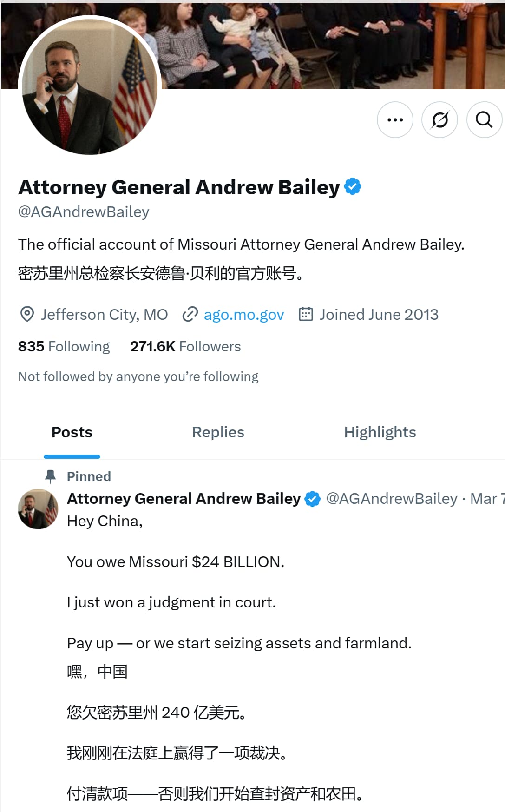This screenshot has width=505, height=812.
Task: Click the calendar icon beside Joined June 2013
Action: click(x=305, y=315)
